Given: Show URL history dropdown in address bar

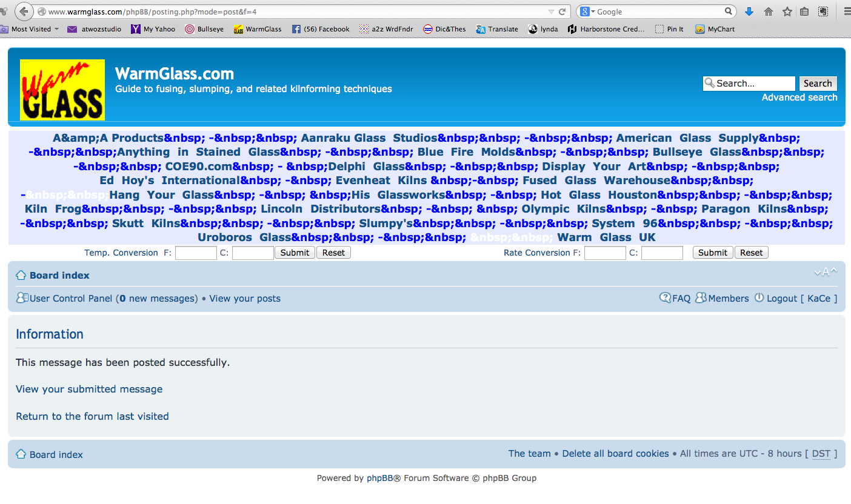Looking at the screenshot, I should coord(550,12).
